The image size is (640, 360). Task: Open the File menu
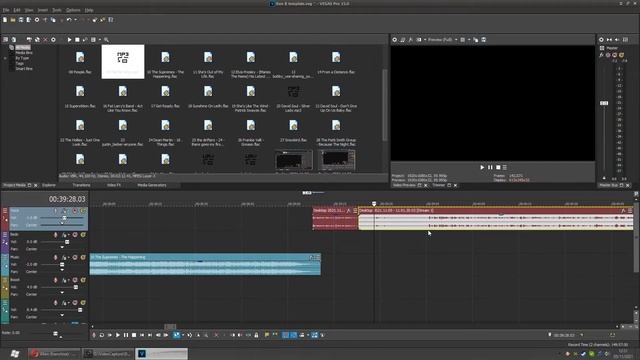click(x=6, y=10)
